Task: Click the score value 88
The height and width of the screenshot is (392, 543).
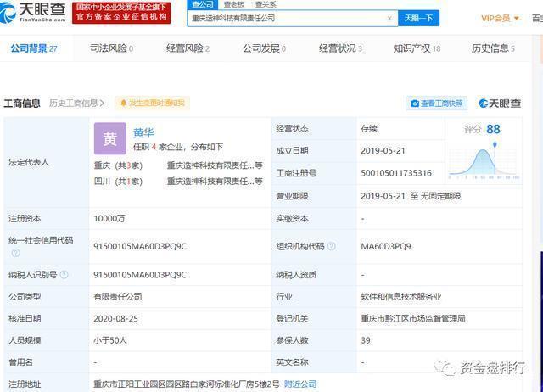Action: point(493,130)
